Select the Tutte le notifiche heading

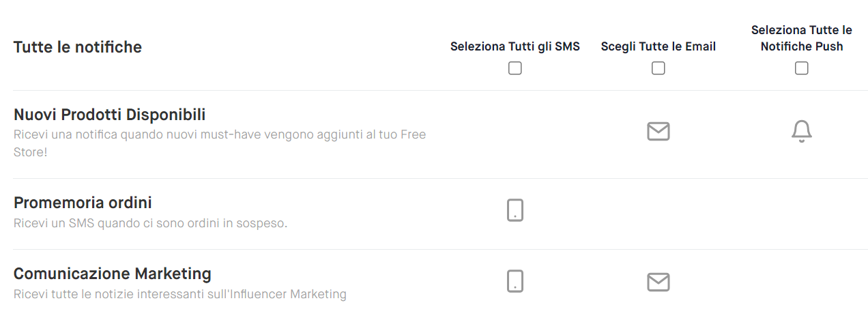(78, 47)
